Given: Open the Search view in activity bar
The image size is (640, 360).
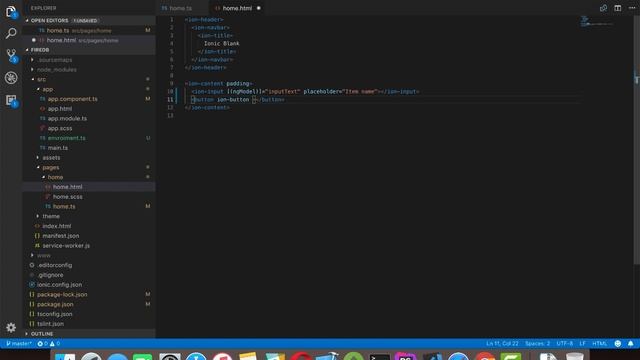Looking at the screenshot, I should point(11,33).
